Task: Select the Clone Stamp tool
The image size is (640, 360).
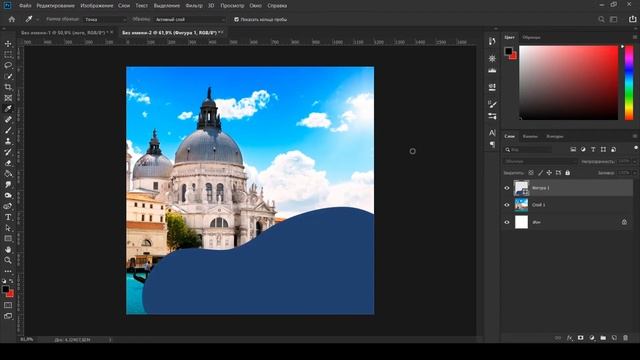Action: 8,141
